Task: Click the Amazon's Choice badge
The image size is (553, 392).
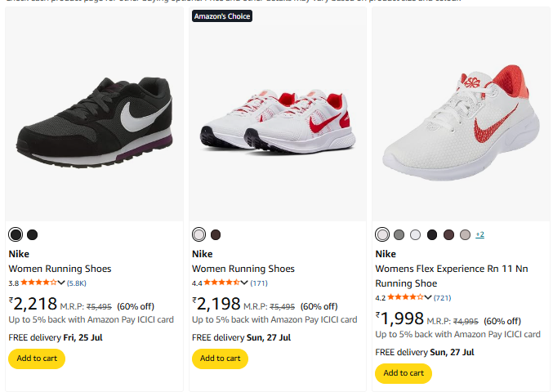Action: 222,16
